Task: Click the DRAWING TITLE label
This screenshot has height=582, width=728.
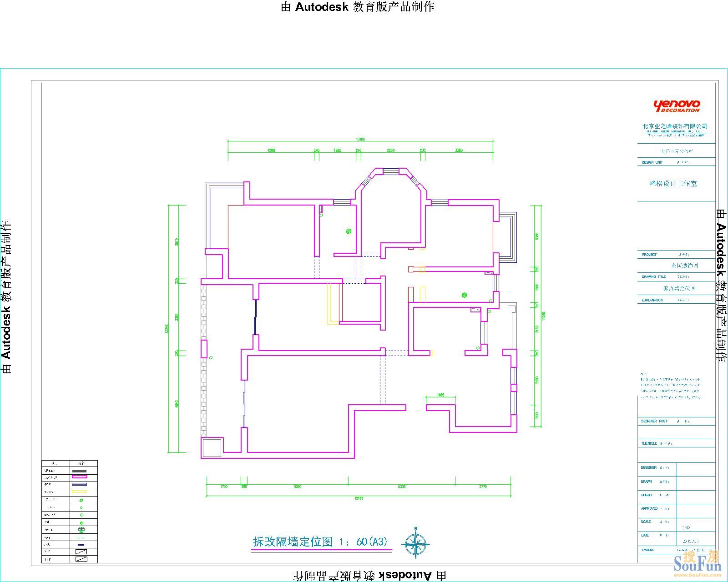Action: [654, 276]
